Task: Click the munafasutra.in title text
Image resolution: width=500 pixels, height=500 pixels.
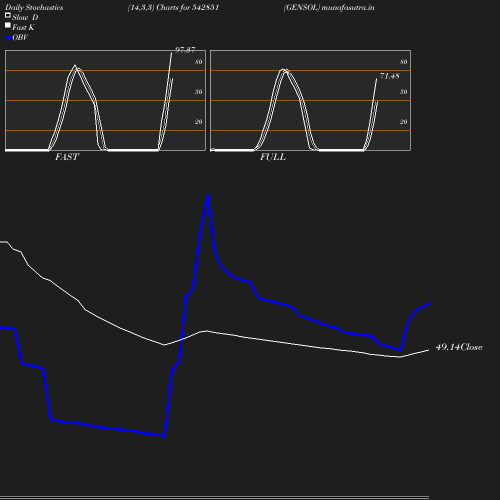Action: point(348,7)
